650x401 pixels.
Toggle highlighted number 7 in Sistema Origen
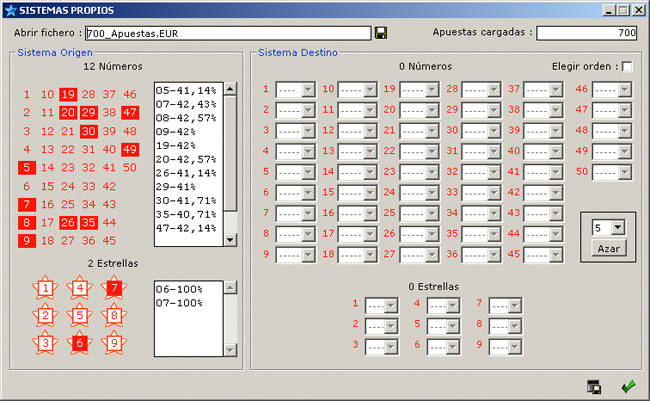point(27,204)
